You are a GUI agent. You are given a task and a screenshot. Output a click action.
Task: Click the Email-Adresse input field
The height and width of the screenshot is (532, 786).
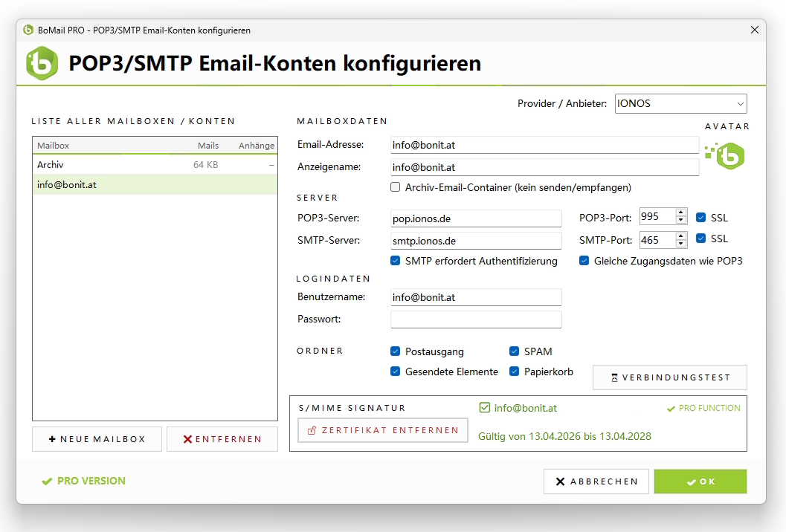click(544, 146)
